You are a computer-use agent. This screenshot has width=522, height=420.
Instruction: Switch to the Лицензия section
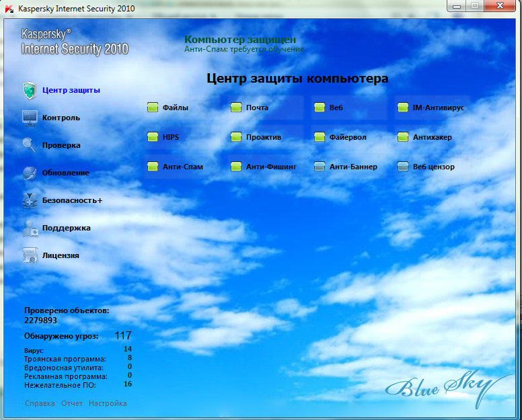click(x=61, y=255)
